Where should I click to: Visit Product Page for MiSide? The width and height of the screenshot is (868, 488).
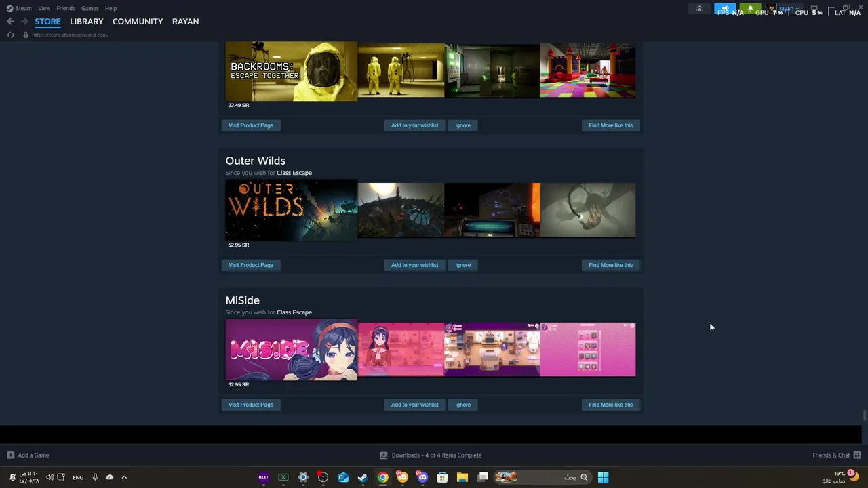point(251,405)
